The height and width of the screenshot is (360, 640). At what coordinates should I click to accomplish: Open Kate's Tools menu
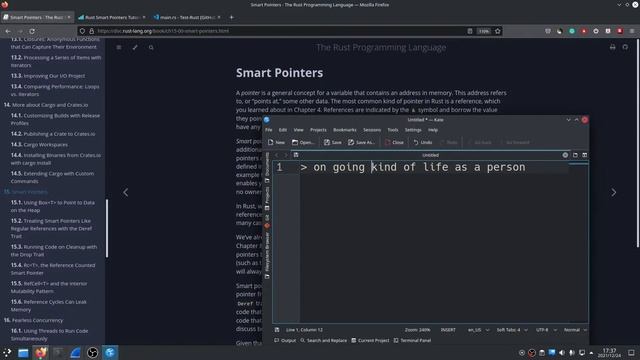pos(393,130)
